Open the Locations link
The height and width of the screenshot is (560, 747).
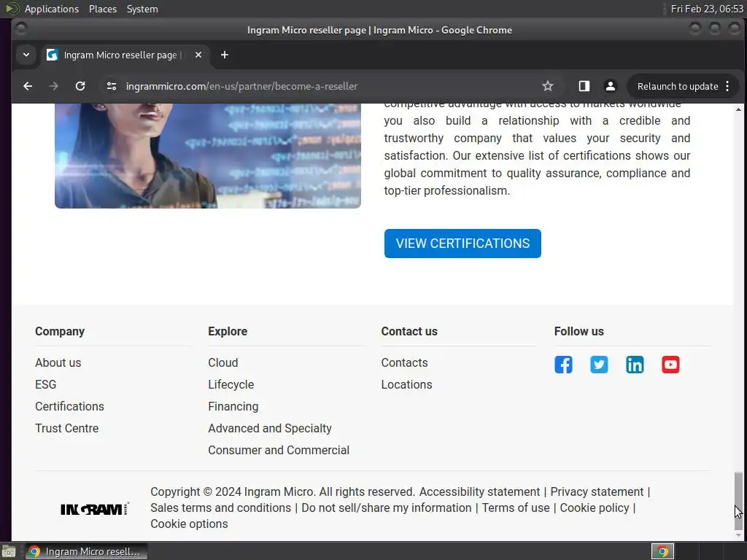pyautogui.click(x=406, y=385)
